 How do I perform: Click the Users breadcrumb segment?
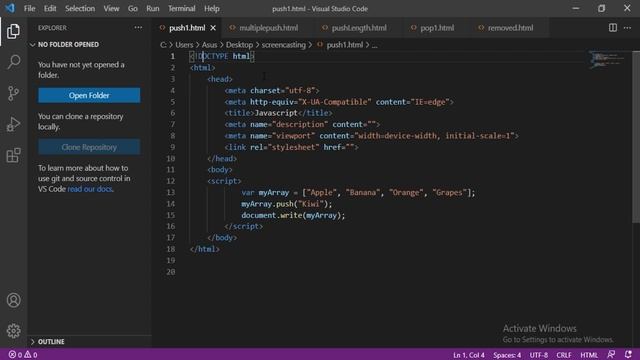coord(184,45)
